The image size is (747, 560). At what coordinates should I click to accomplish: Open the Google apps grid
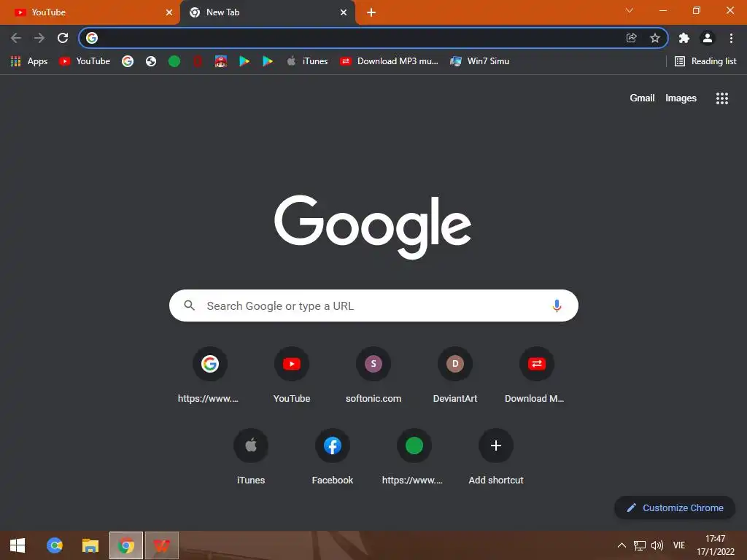click(721, 98)
